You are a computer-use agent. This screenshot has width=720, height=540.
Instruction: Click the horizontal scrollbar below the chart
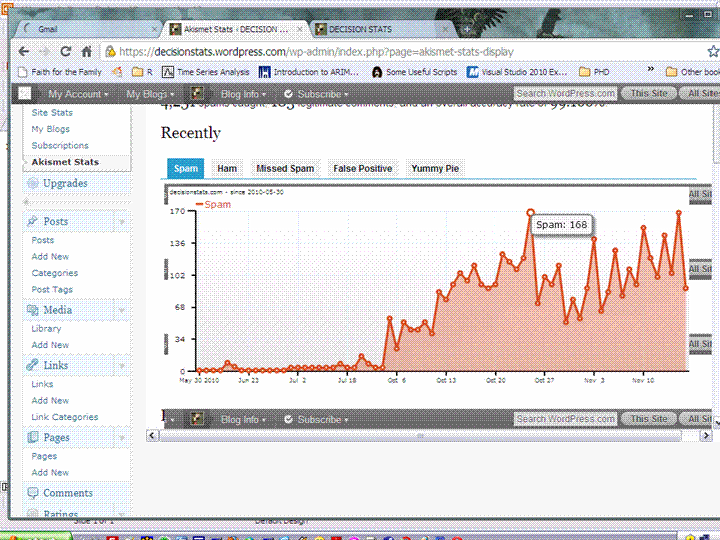click(430, 435)
